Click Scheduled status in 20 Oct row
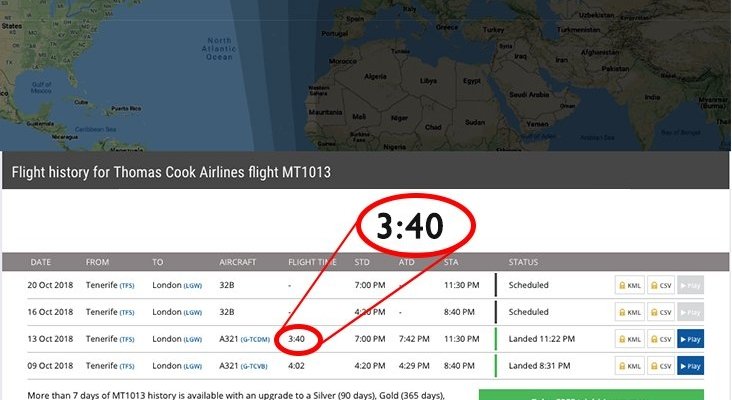 tap(528, 285)
